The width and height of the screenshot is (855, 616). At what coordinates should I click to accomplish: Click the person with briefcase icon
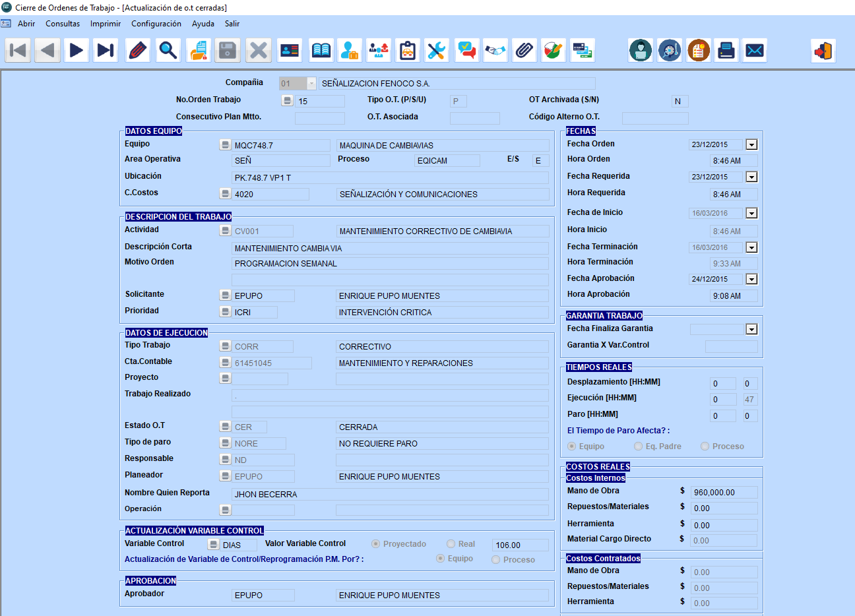pyautogui.click(x=350, y=50)
